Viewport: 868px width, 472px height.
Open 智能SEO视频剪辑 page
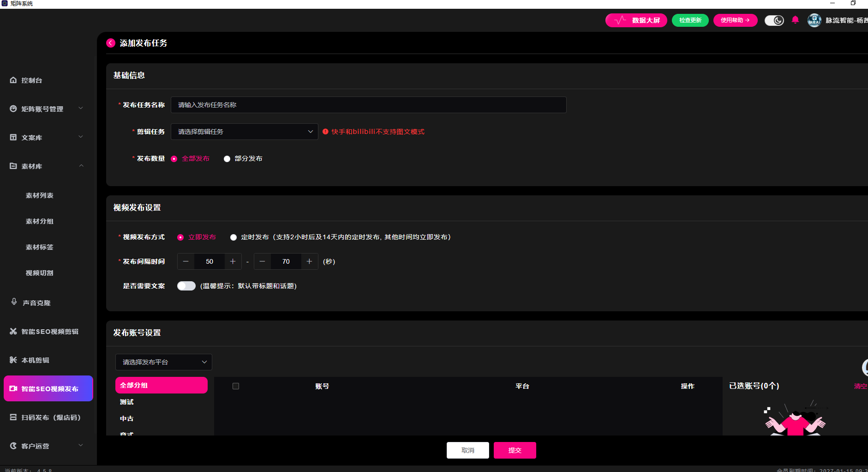50,332
